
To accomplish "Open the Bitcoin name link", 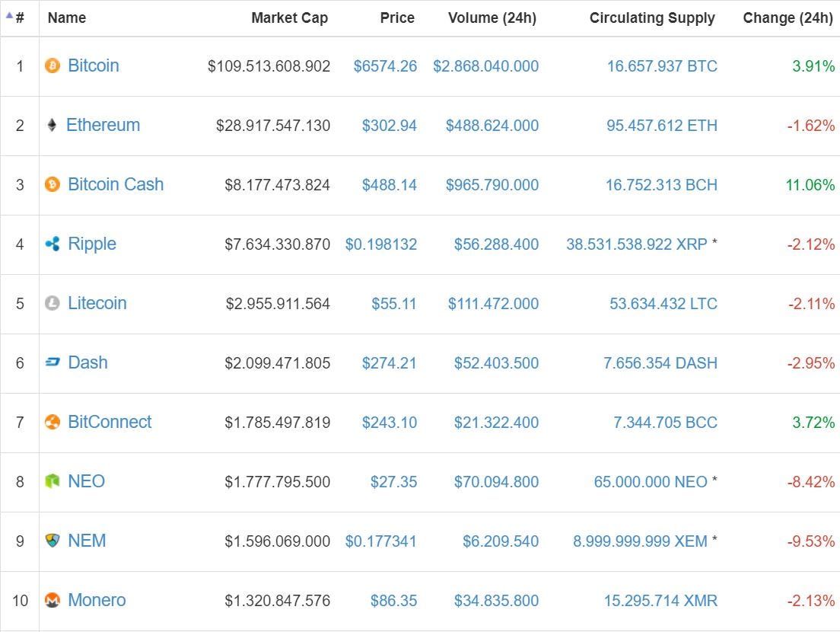I will pyautogui.click(x=94, y=66).
